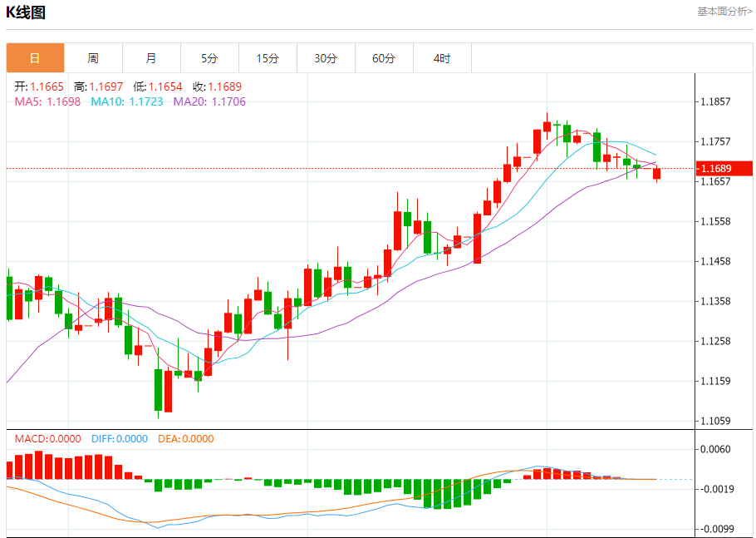Click the MACD value label
The height and width of the screenshot is (538, 756).
(x=47, y=438)
